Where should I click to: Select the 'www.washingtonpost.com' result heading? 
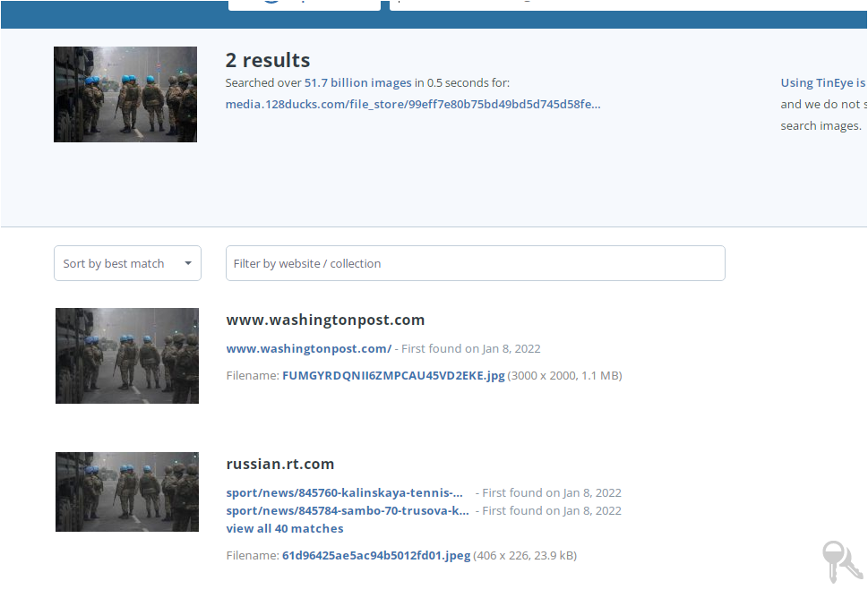(x=325, y=320)
